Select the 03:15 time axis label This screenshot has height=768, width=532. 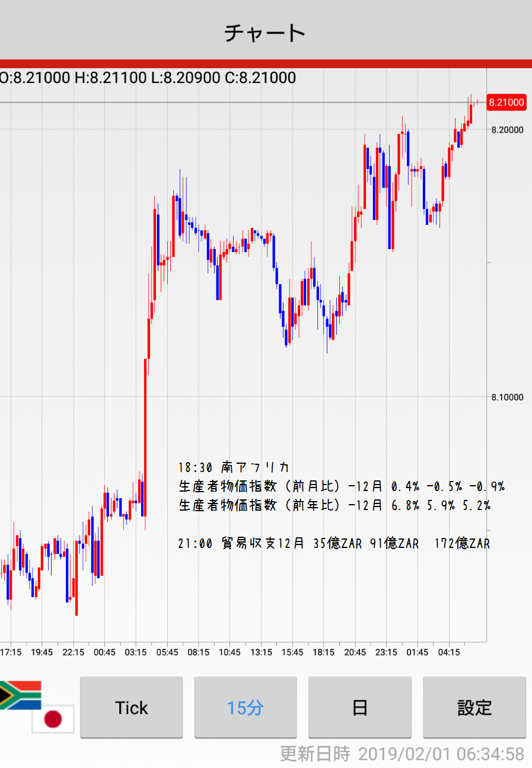point(136,652)
